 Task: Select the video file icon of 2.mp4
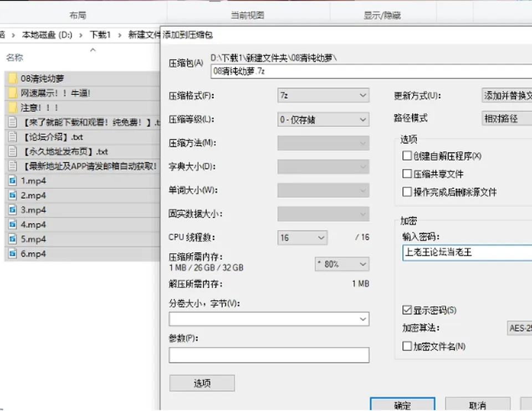pyautogui.click(x=13, y=195)
